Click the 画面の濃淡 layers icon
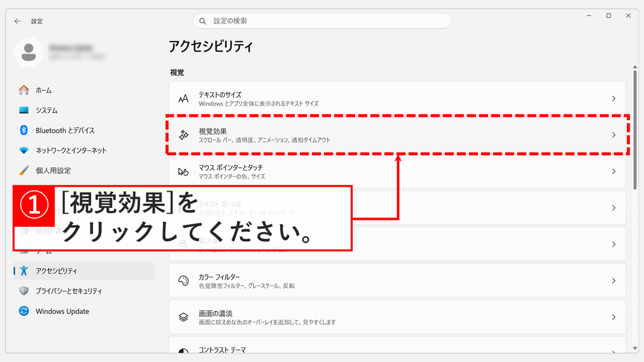This screenshot has width=644, height=362. [184, 317]
